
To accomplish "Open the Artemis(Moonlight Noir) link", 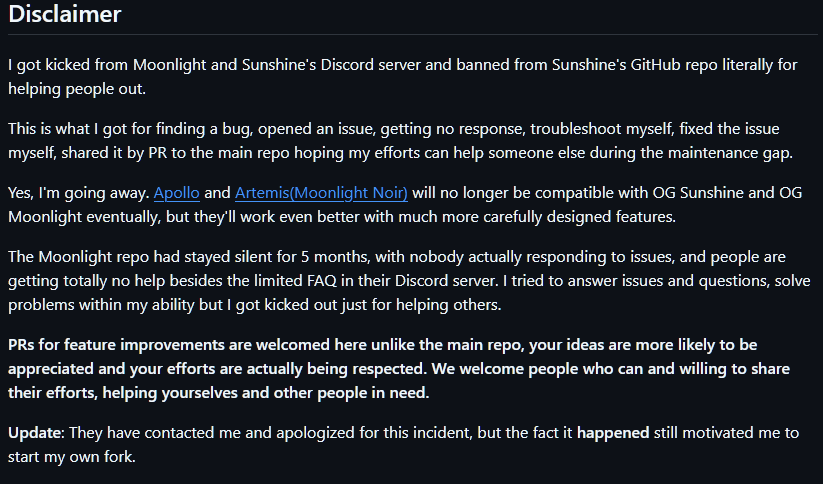I will click(321, 193).
